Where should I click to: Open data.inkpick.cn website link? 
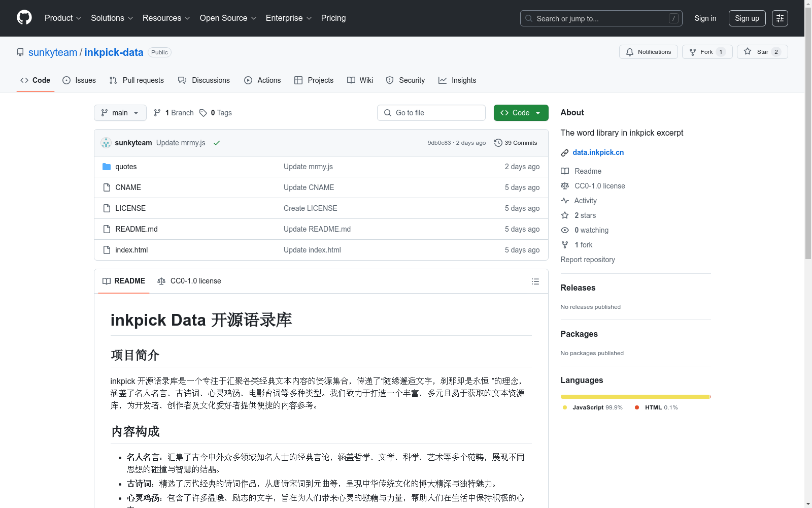click(598, 152)
